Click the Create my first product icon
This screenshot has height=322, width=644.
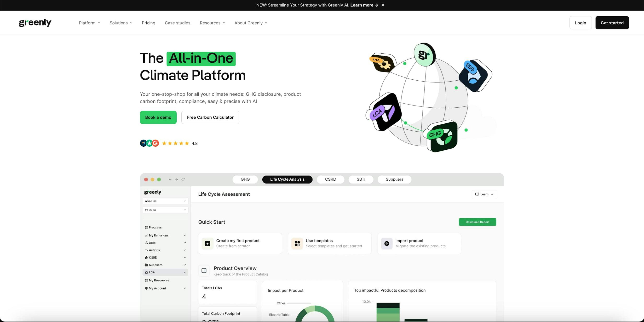(207, 243)
